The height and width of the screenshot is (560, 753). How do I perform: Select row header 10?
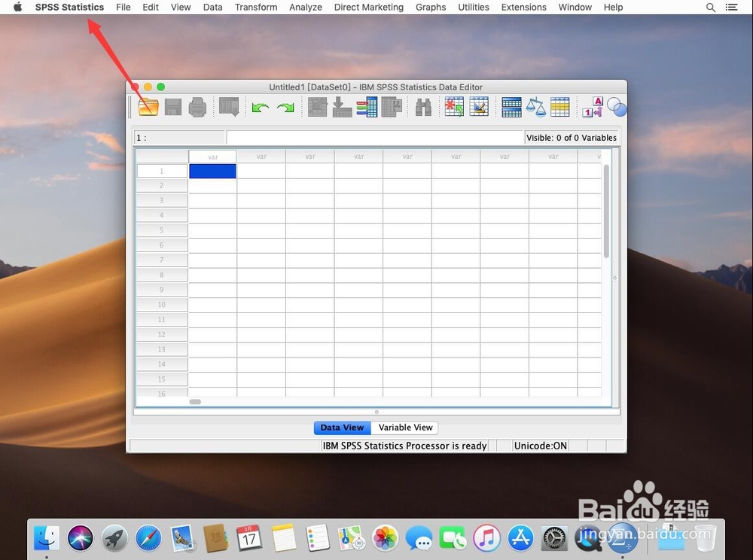[x=162, y=305]
